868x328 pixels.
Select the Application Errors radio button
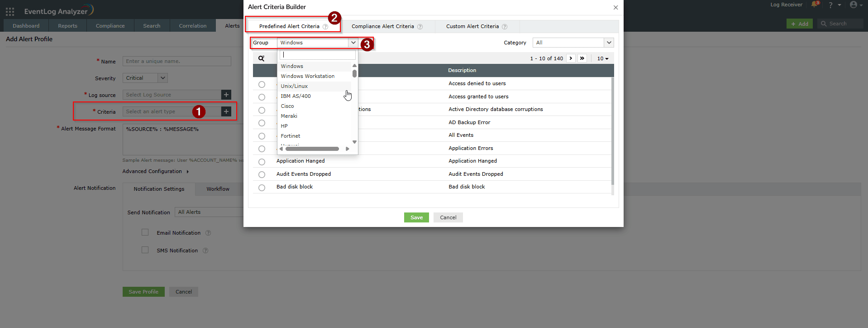[x=262, y=149]
